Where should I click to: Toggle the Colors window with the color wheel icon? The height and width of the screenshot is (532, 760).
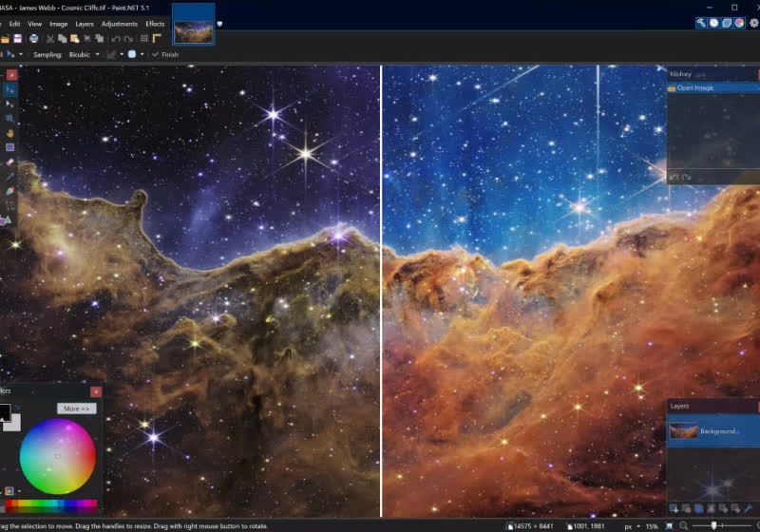[x=739, y=23]
